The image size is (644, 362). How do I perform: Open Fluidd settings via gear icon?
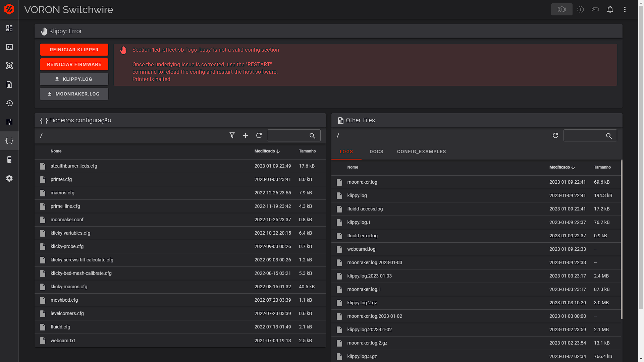click(x=9, y=178)
